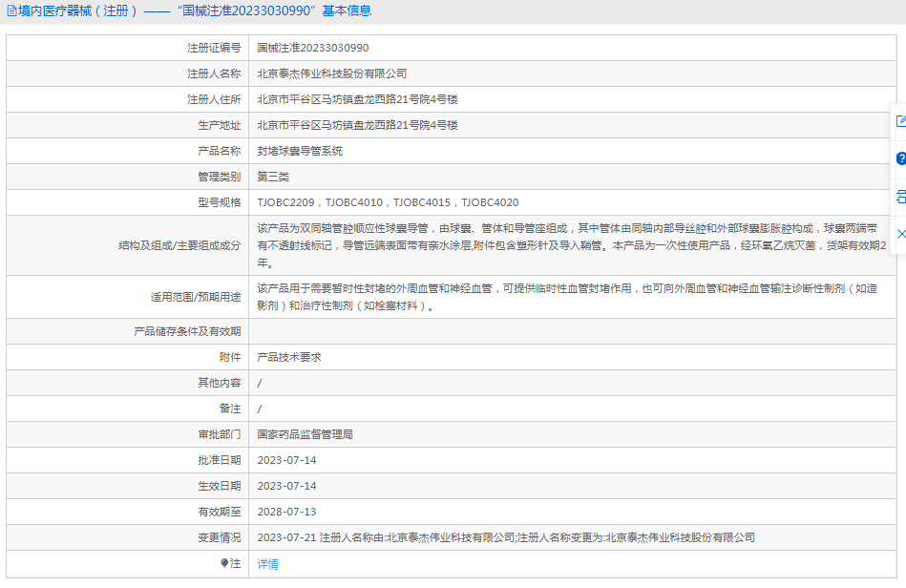Screen dimensions: 906x588
Task: Click the slash value in 备注 row
Action: pyautogui.click(x=260, y=409)
